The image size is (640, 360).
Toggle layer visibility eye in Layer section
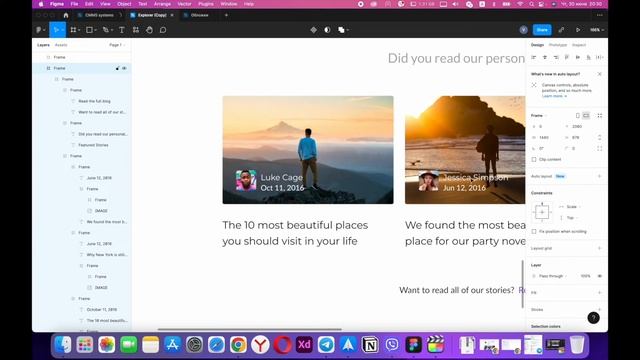coord(600,276)
